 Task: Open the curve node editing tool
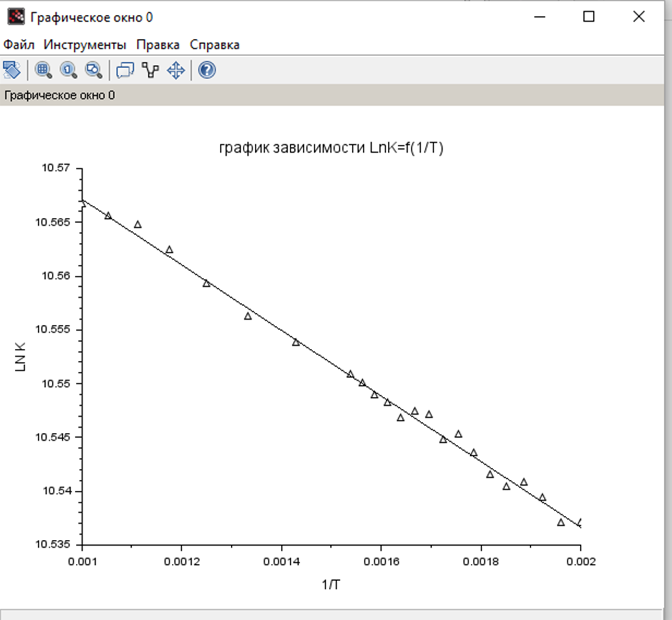151,70
